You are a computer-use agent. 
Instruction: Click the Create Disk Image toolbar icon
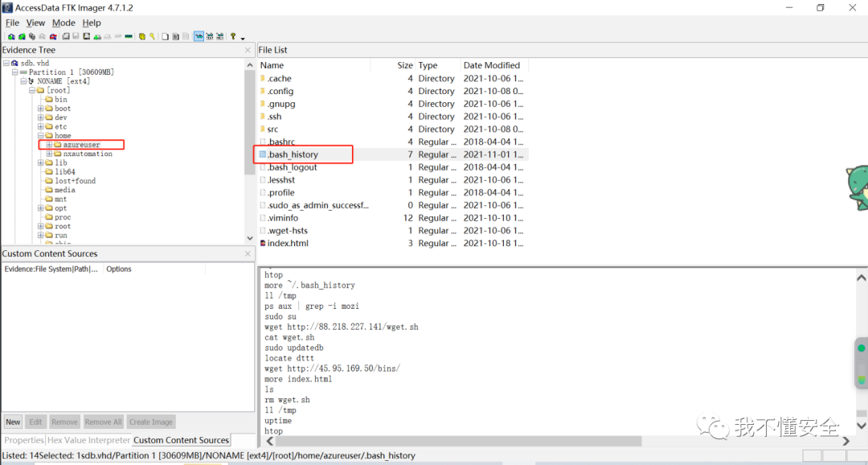(x=66, y=36)
